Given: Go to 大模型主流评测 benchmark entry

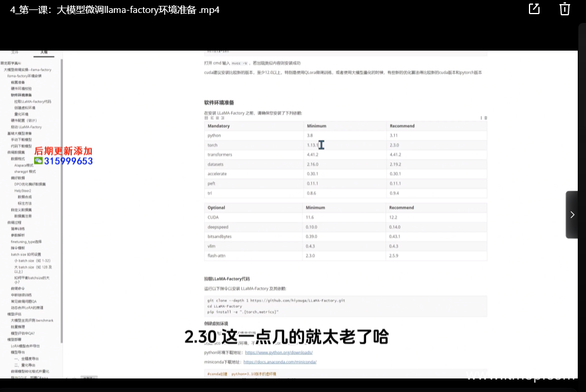Looking at the screenshot, I should [32, 321].
